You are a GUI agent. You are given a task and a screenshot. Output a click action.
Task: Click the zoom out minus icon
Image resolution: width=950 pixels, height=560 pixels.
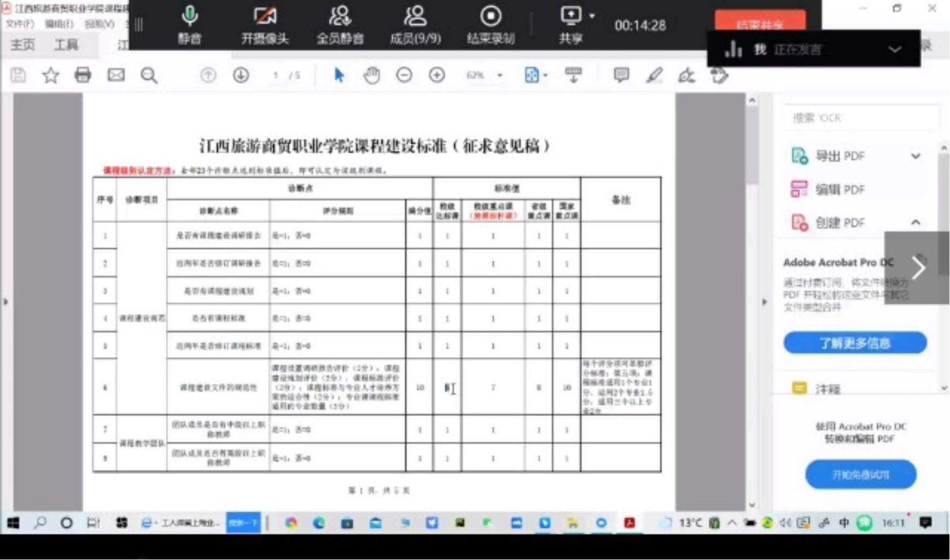tap(404, 75)
